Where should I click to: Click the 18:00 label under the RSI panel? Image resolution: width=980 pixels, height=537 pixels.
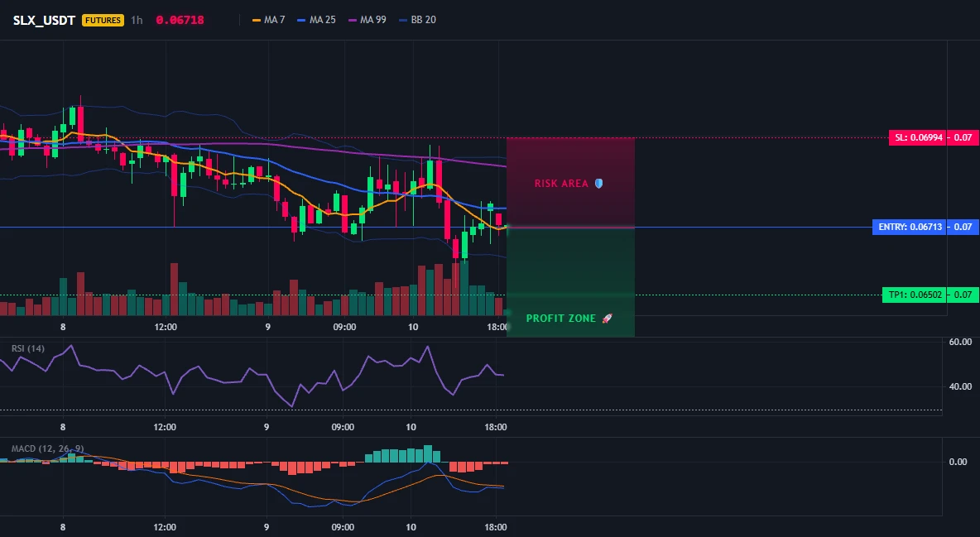click(496, 427)
